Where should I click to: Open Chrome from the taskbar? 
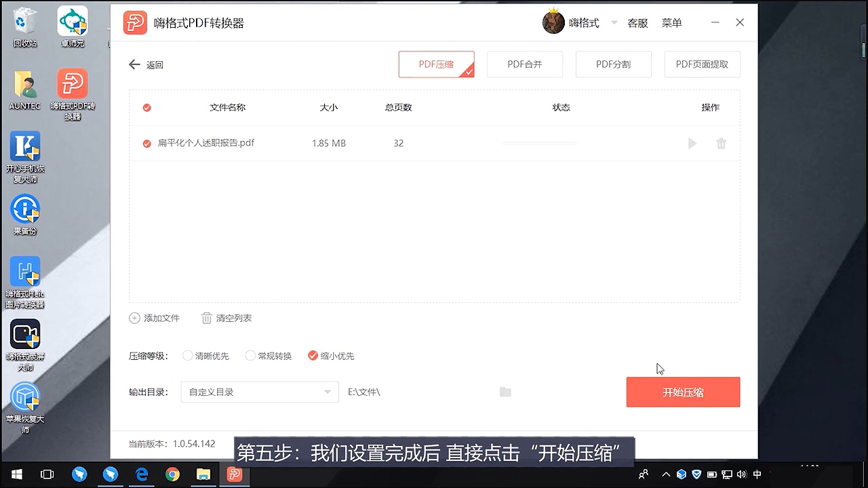(172, 474)
